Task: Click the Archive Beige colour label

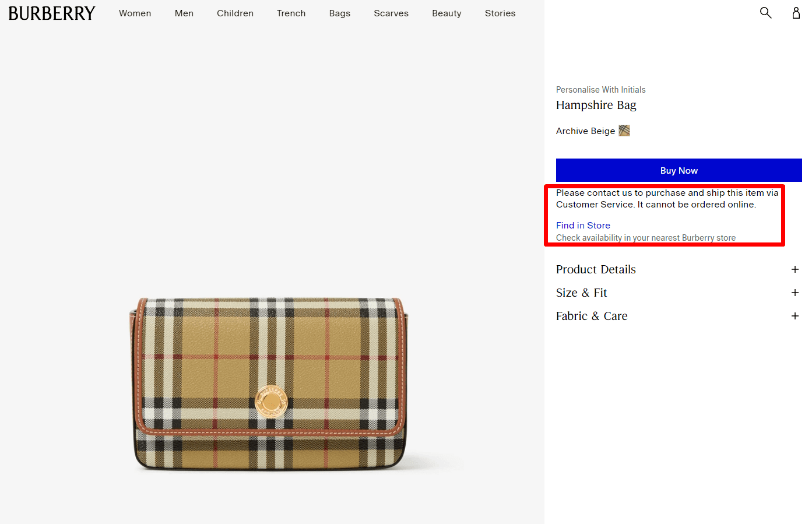Action: (585, 131)
